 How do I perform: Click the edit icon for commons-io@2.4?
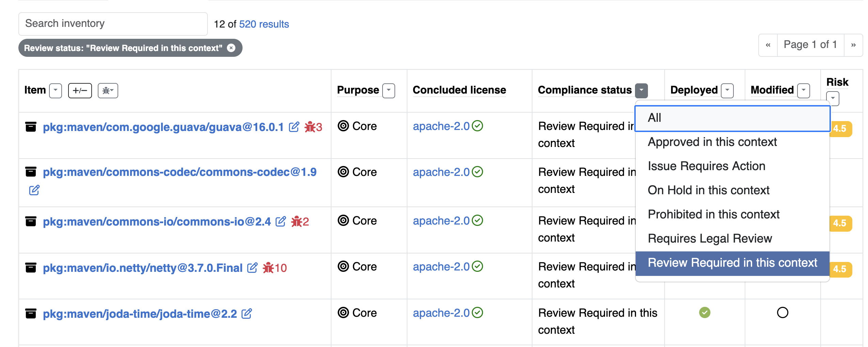(x=281, y=221)
